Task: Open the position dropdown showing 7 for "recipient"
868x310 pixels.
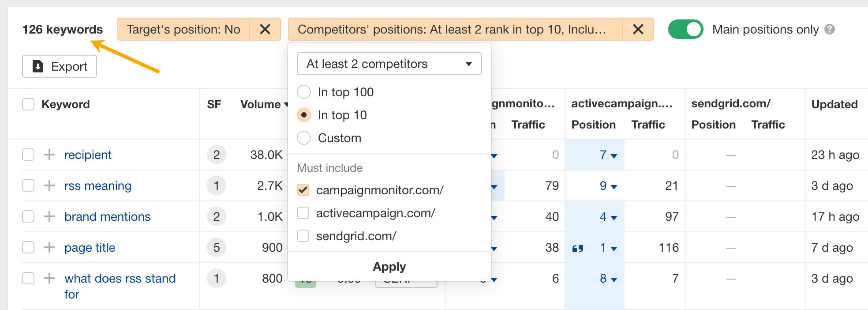Action: tap(606, 155)
